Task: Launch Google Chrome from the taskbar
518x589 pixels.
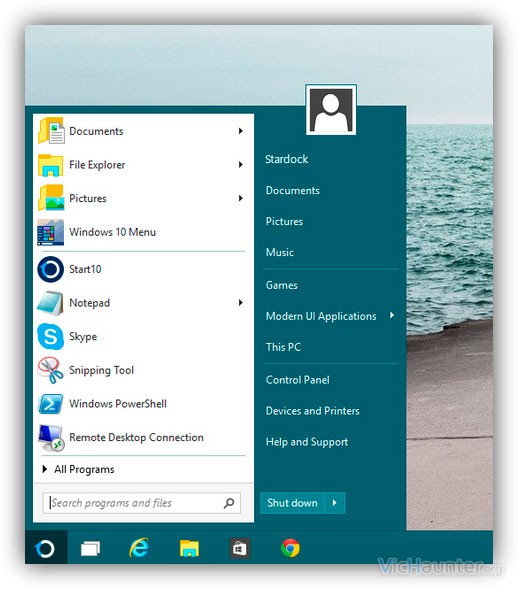Action: [290, 548]
